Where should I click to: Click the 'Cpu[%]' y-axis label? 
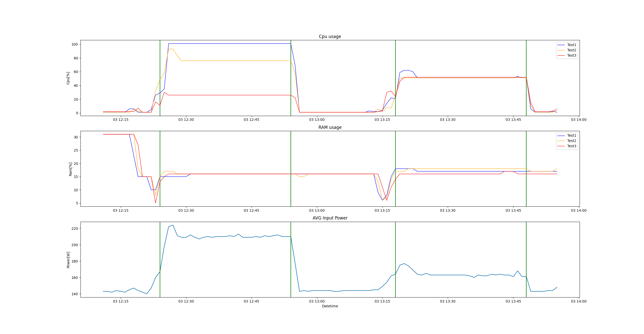[68, 78]
